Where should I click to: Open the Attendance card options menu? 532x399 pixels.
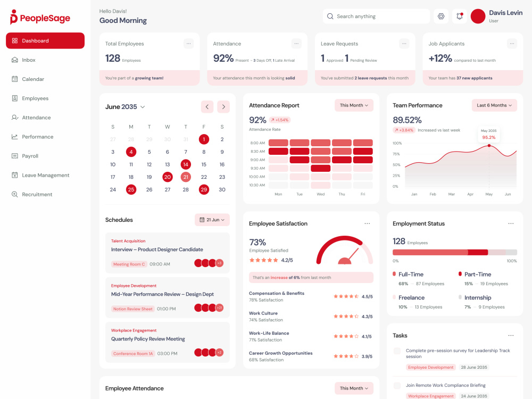coord(296,44)
